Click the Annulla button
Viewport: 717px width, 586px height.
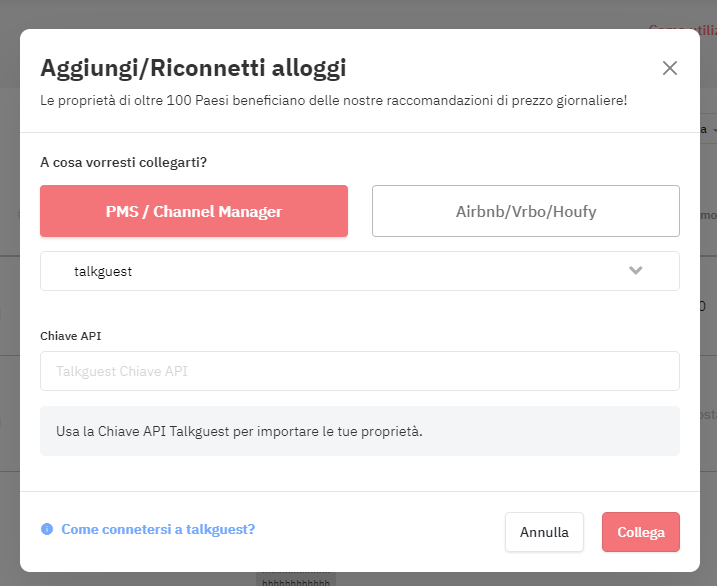(x=544, y=532)
